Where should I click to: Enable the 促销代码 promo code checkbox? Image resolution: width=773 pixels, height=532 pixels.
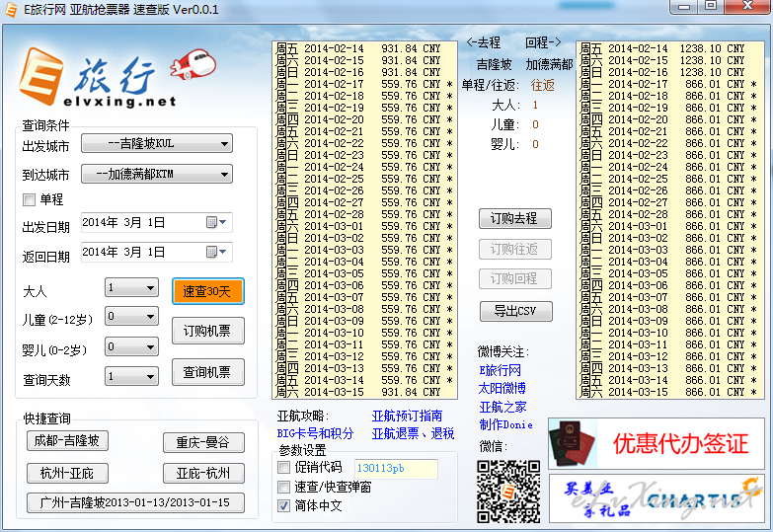click(284, 467)
